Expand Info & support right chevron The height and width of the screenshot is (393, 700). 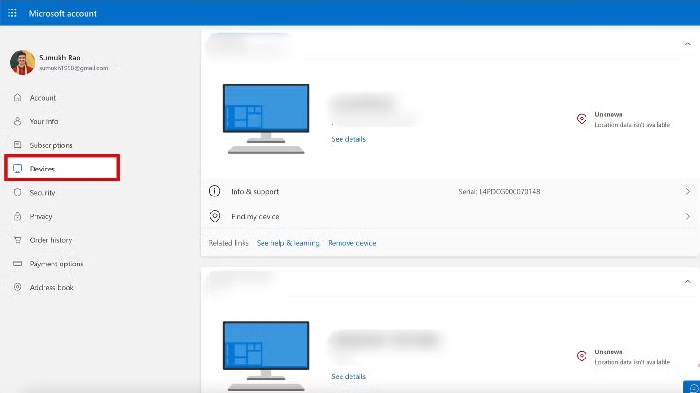pos(688,191)
